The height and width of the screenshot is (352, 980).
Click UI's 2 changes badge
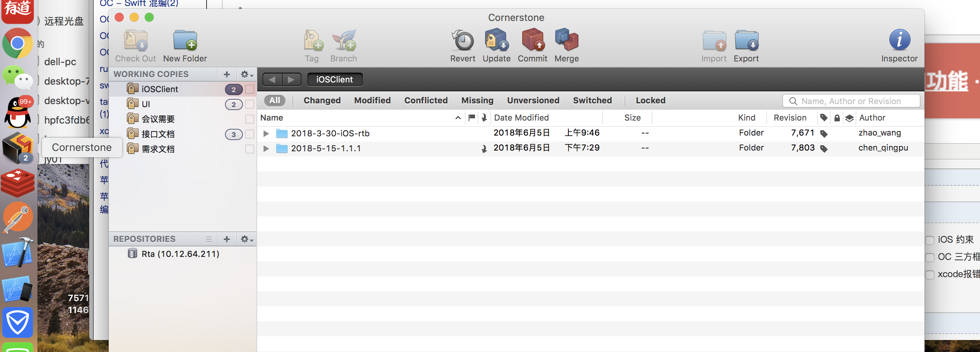click(x=234, y=104)
